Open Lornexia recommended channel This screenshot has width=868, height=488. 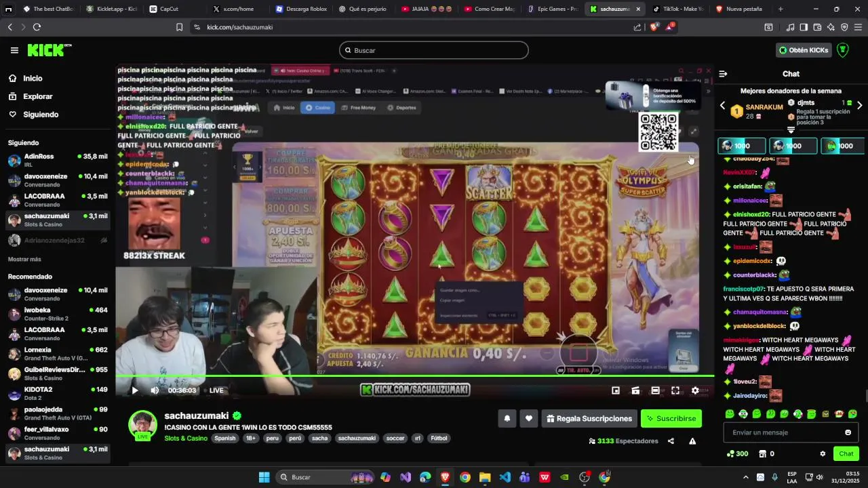pos(58,354)
